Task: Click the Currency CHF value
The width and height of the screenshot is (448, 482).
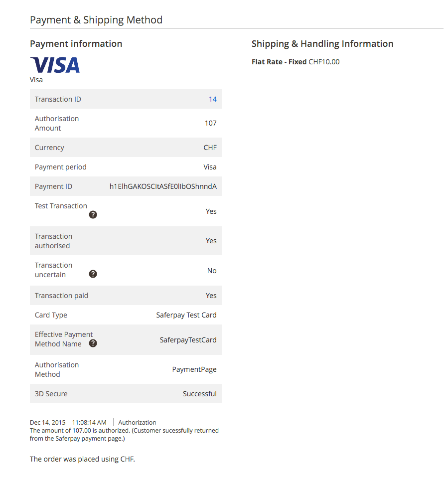Action: (210, 148)
